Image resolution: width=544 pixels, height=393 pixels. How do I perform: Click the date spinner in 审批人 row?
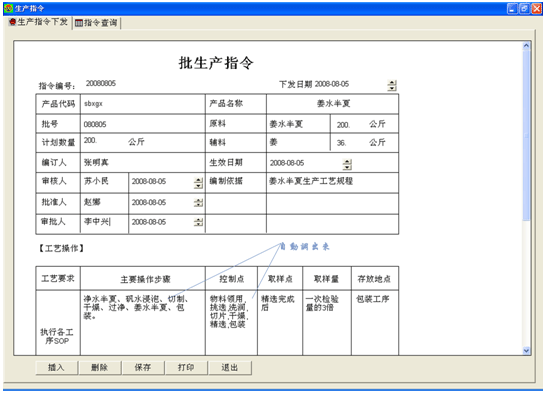coord(198,222)
